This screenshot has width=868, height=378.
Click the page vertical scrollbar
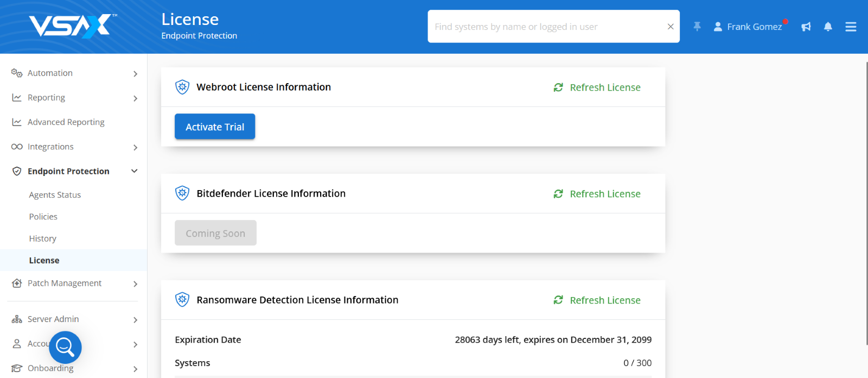(x=866, y=203)
